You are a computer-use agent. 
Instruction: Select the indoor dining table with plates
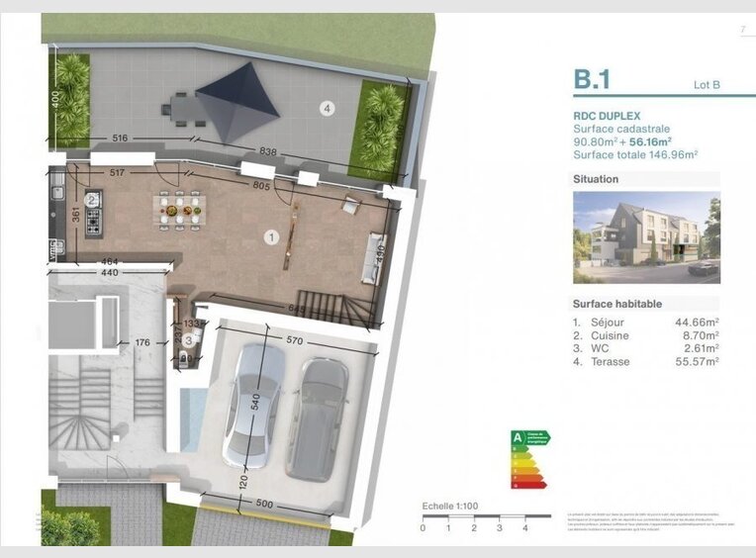tap(179, 211)
